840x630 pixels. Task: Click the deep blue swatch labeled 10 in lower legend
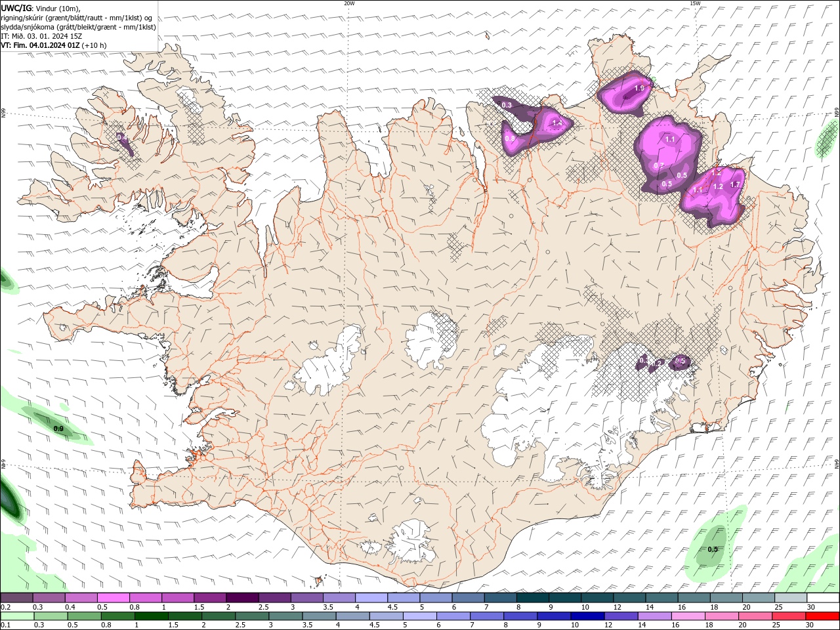(x=587, y=616)
